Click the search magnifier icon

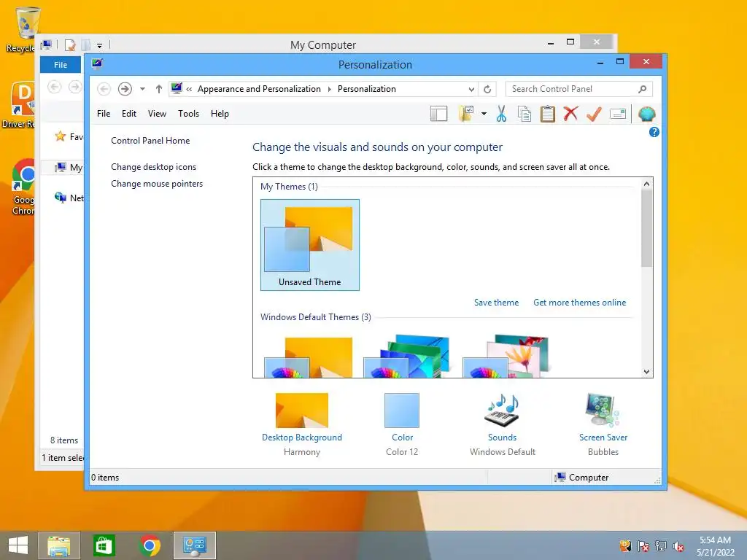(x=642, y=89)
